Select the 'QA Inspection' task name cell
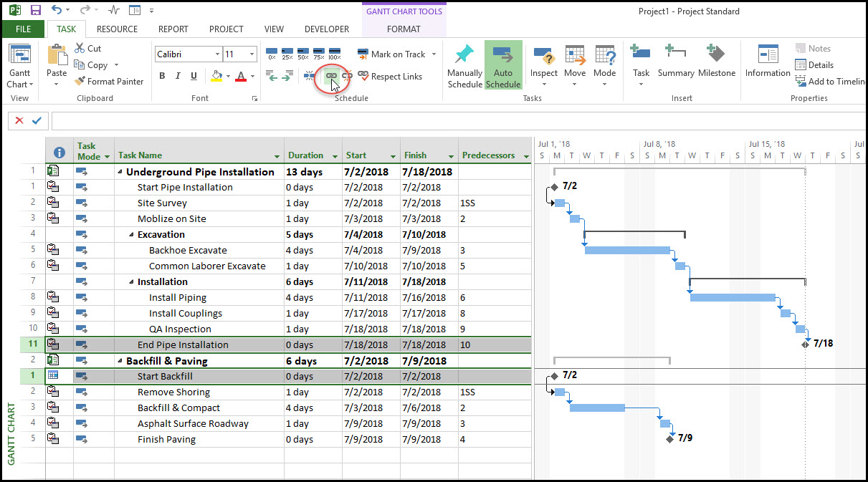The width and height of the screenshot is (868, 482). (199, 329)
